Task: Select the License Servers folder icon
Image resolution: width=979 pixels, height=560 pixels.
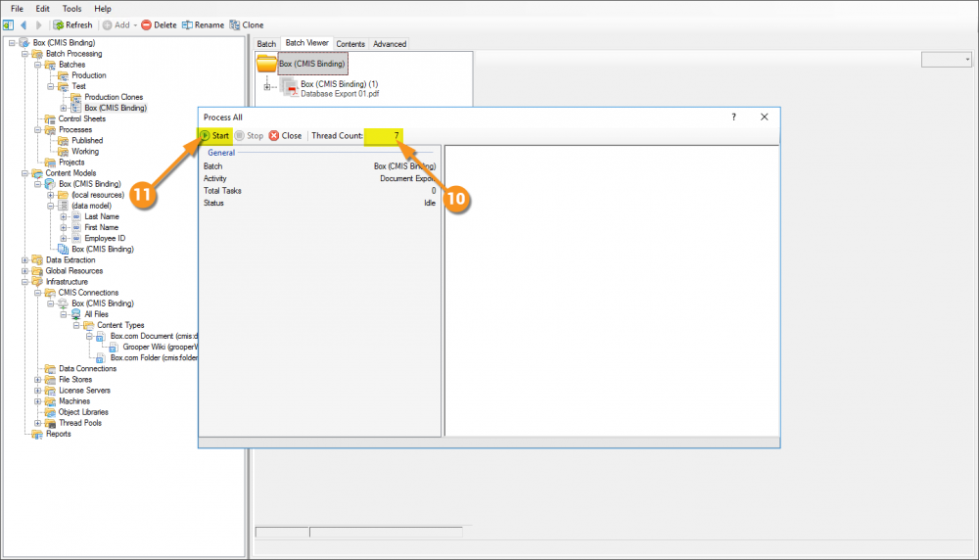Action: click(x=50, y=391)
